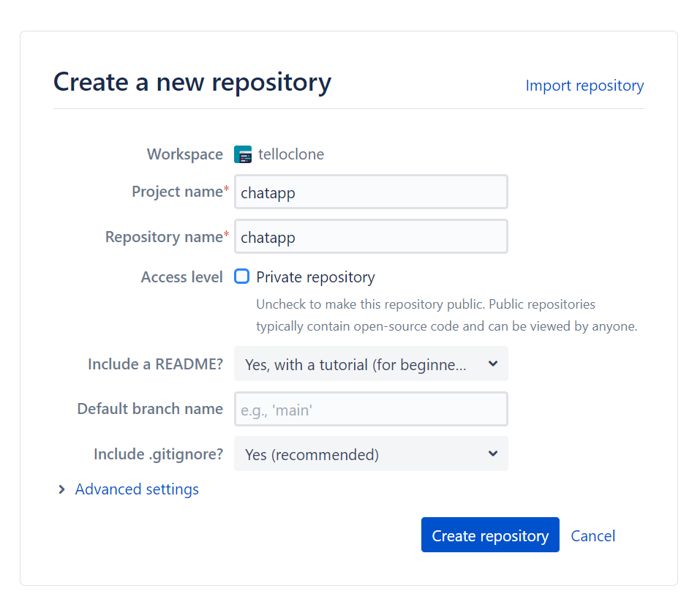Open the Include .gitignore dropdown

[x=371, y=454]
